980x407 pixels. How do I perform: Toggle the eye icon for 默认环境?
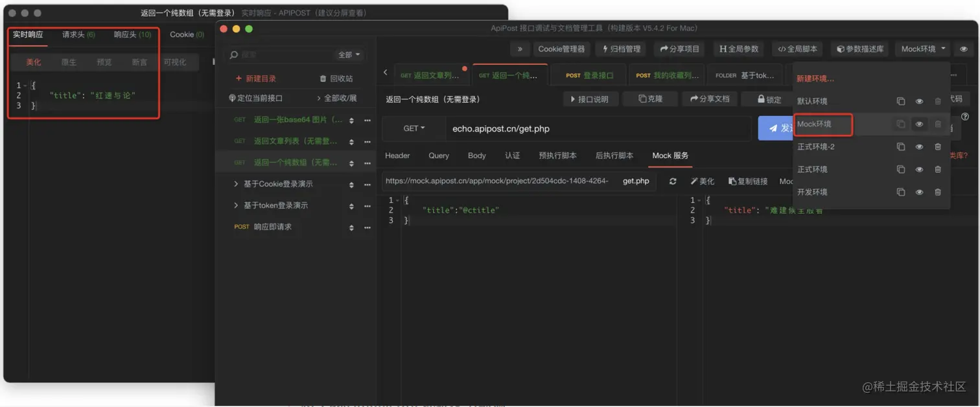click(x=919, y=101)
